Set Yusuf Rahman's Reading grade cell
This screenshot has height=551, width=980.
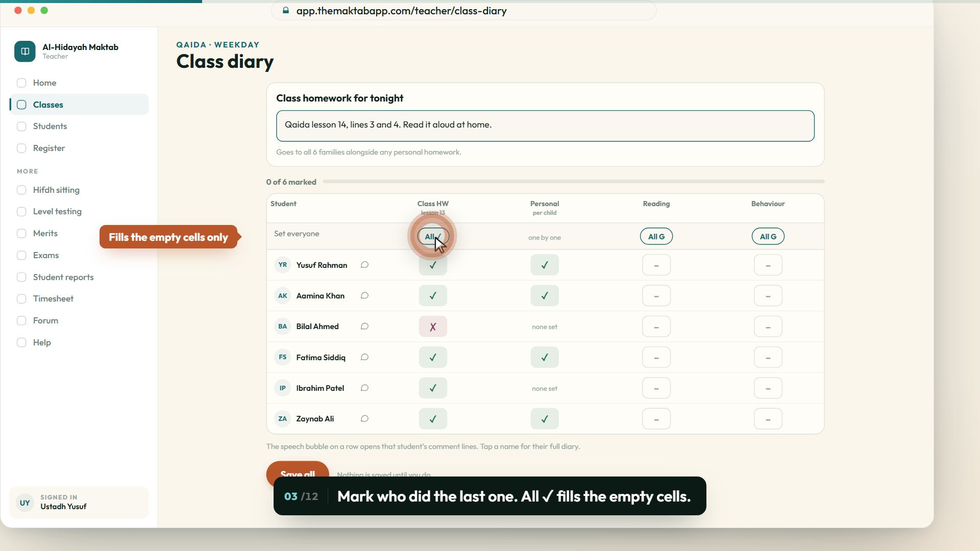click(656, 265)
